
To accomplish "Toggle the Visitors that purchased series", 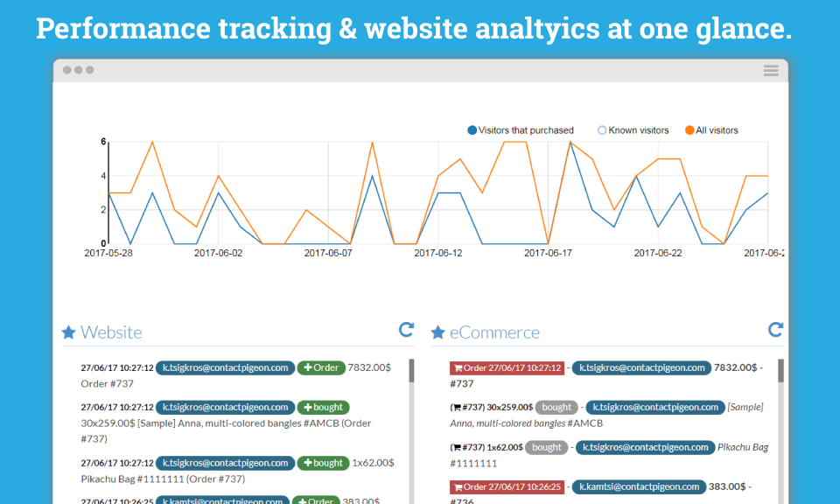I will click(520, 129).
